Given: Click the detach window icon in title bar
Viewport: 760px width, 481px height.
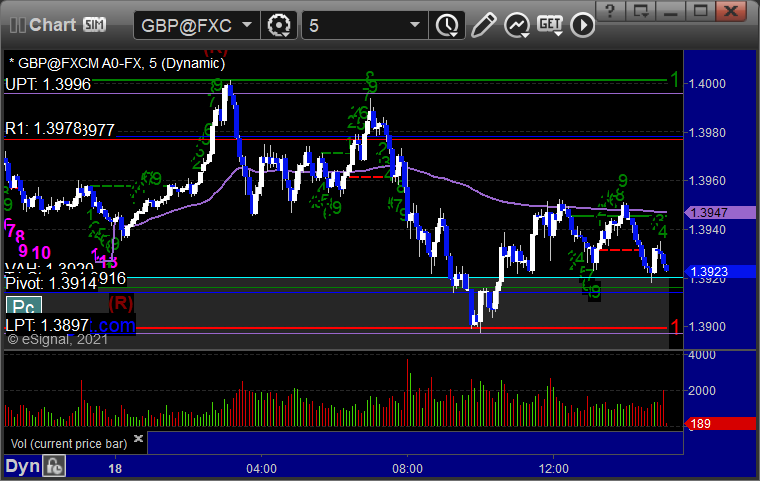Looking at the screenshot, I should click(x=641, y=10).
